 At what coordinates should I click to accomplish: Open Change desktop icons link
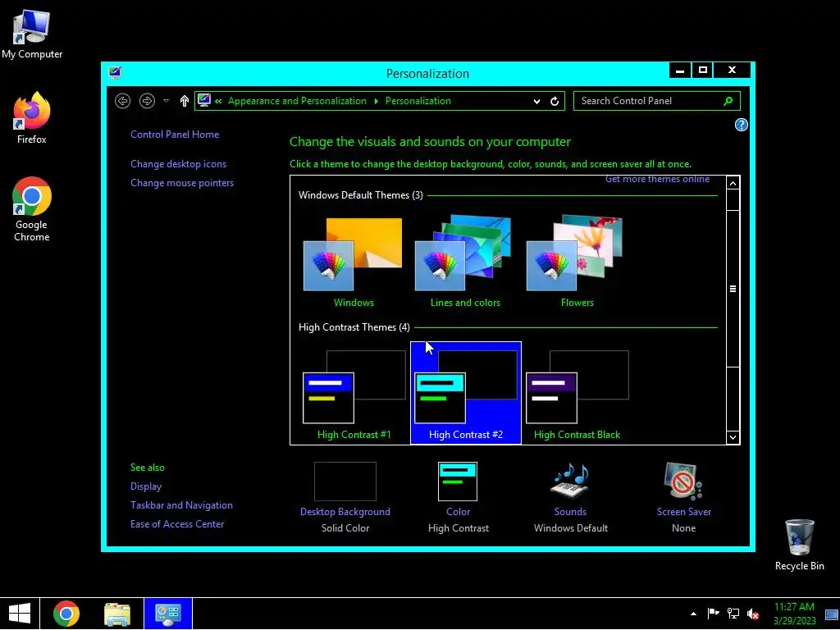(178, 164)
